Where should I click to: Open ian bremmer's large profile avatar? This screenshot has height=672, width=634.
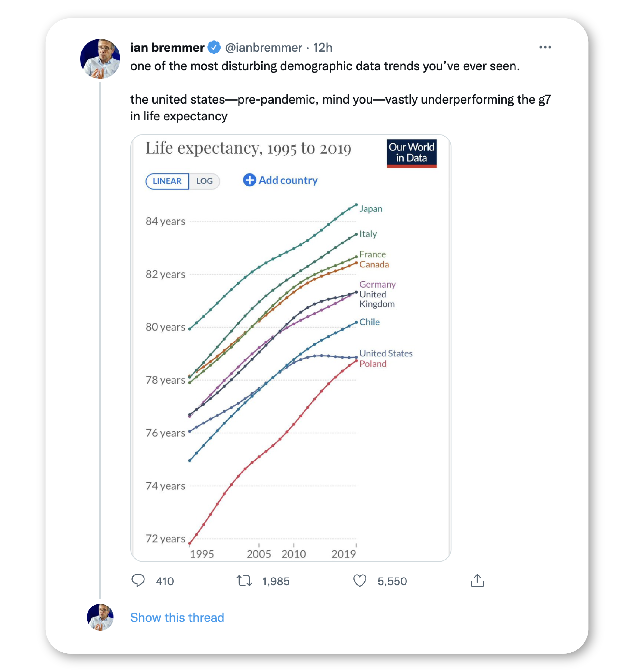[x=100, y=59]
